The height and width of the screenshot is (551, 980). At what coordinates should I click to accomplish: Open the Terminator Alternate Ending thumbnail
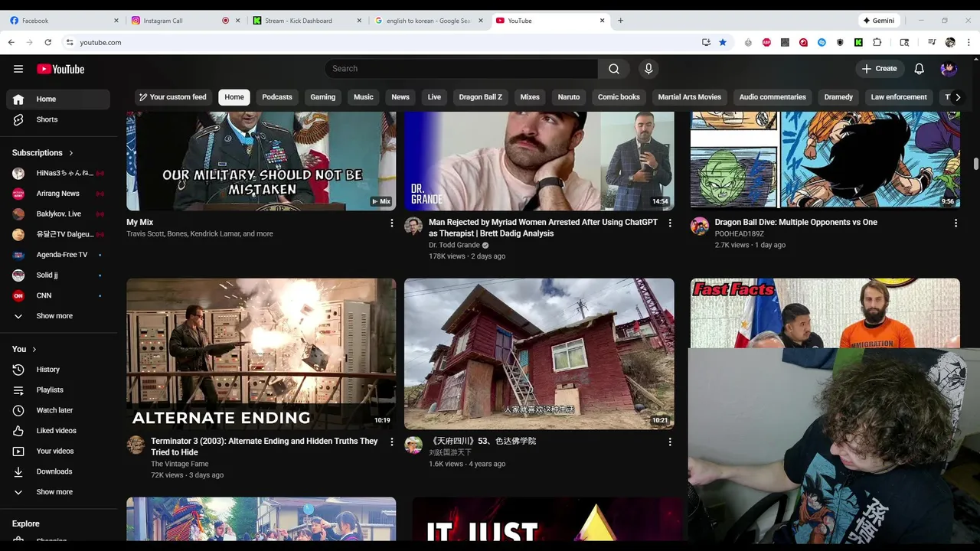pyautogui.click(x=261, y=354)
